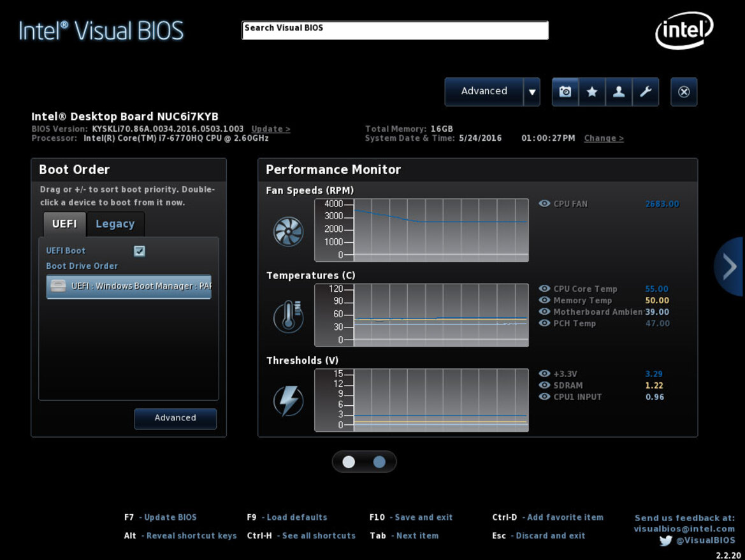745x560 pixels.
Task: Click the fan speed icon
Action: (x=289, y=231)
